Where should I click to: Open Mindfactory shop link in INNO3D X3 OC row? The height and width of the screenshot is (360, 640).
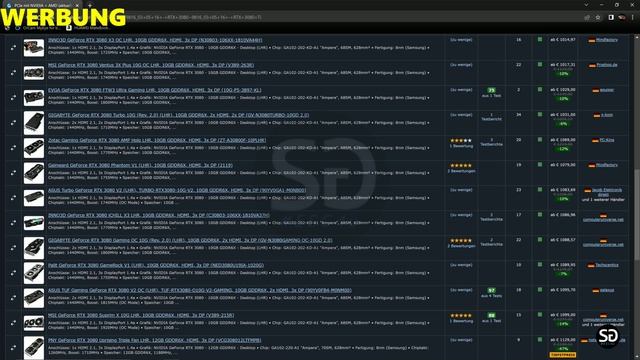(607, 40)
